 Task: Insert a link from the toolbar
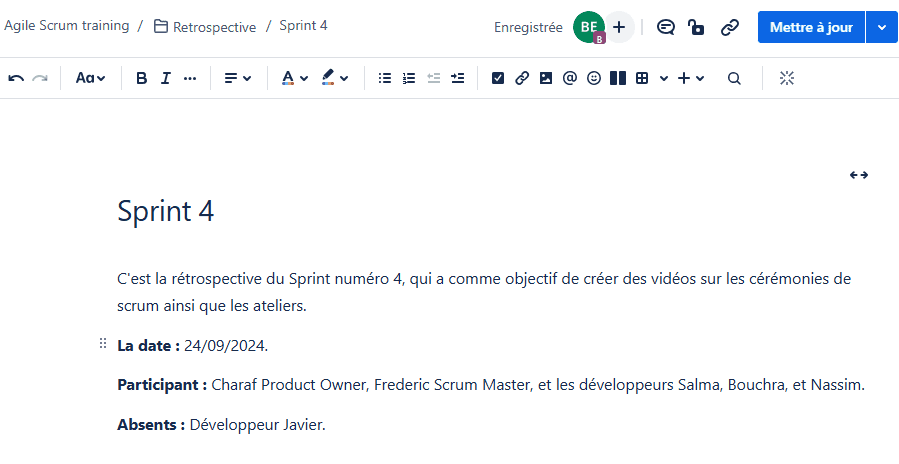click(522, 79)
